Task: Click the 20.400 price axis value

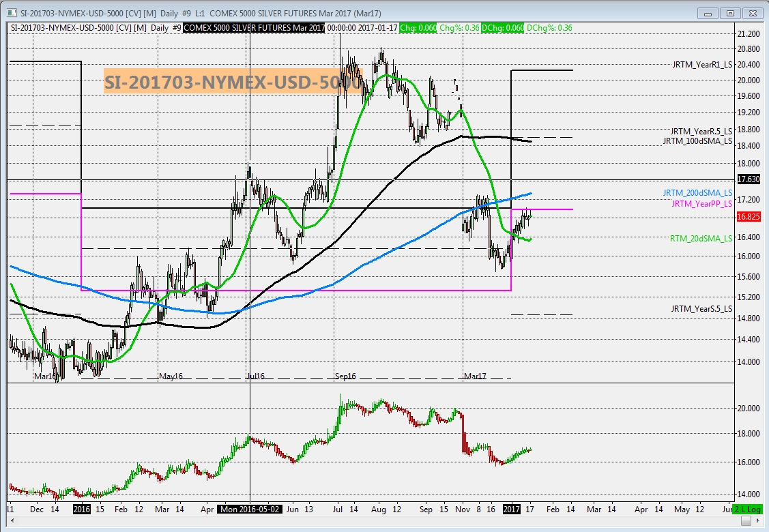Action: (x=749, y=64)
